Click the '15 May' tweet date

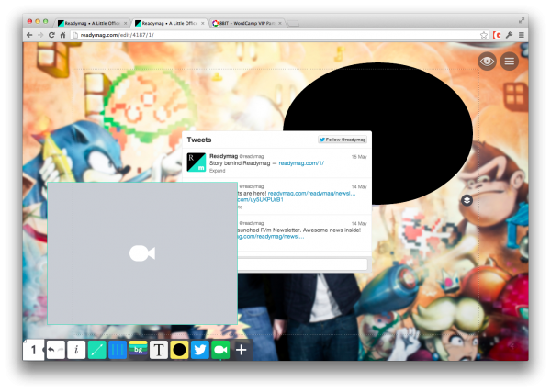click(x=359, y=157)
